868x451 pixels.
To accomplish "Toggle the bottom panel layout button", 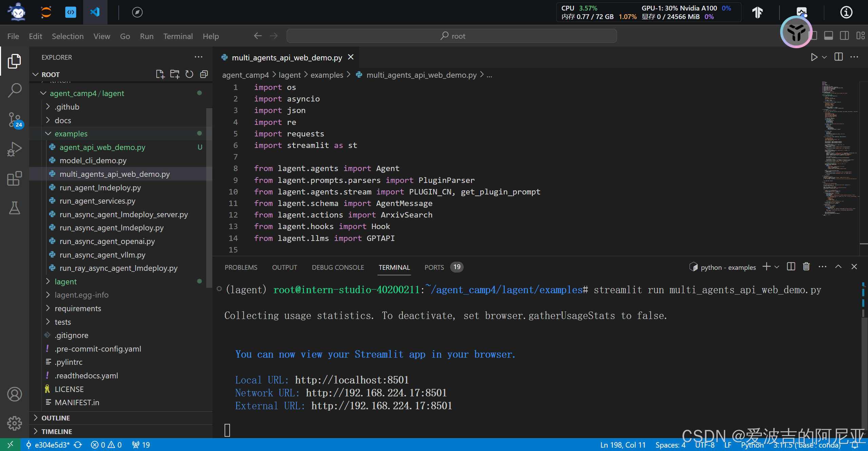I will [x=828, y=36].
